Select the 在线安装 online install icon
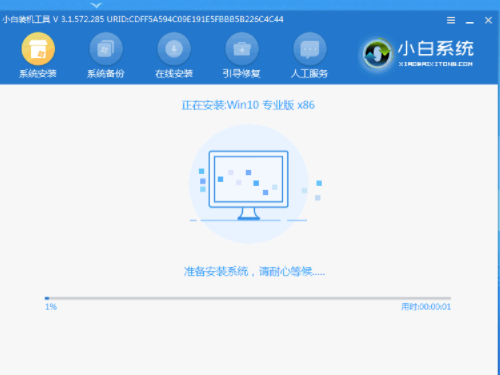The width and height of the screenshot is (500, 375). click(174, 49)
